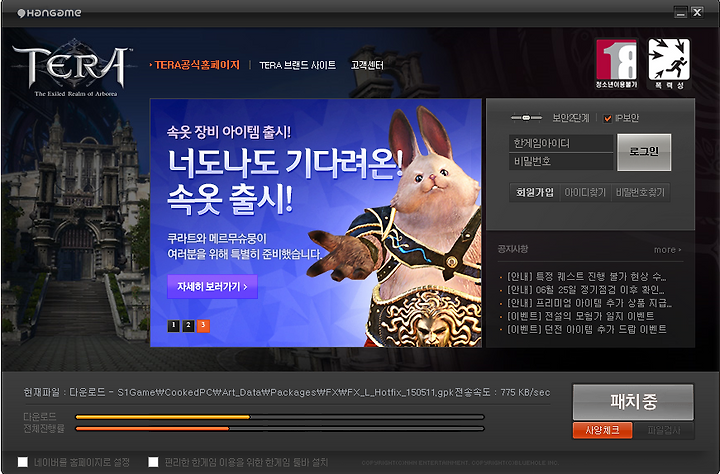Click the 18+ age rating badge
The height and width of the screenshot is (474, 720).
pos(616,64)
